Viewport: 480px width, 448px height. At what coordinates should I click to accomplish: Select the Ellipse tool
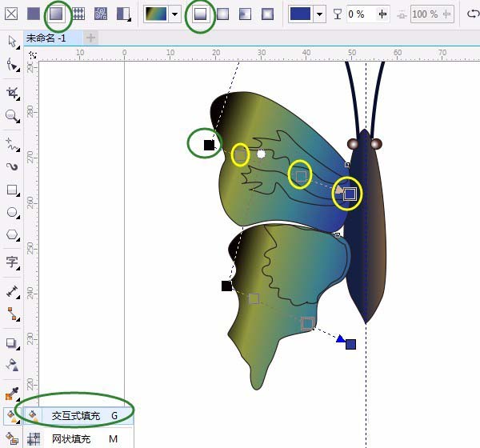12,212
